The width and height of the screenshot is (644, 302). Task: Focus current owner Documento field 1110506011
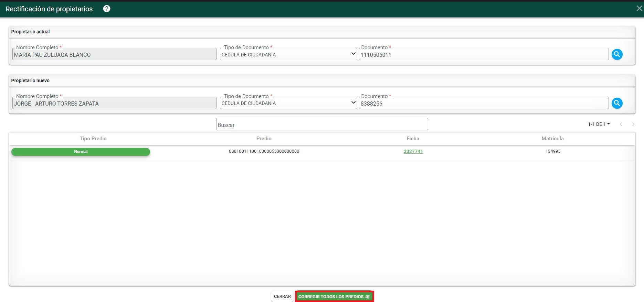[483, 55]
